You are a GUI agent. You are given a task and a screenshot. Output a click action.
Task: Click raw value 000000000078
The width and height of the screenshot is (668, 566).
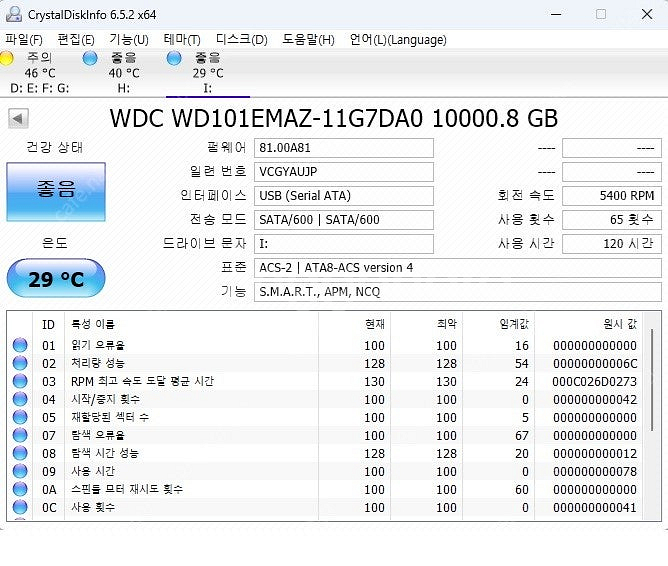point(595,471)
